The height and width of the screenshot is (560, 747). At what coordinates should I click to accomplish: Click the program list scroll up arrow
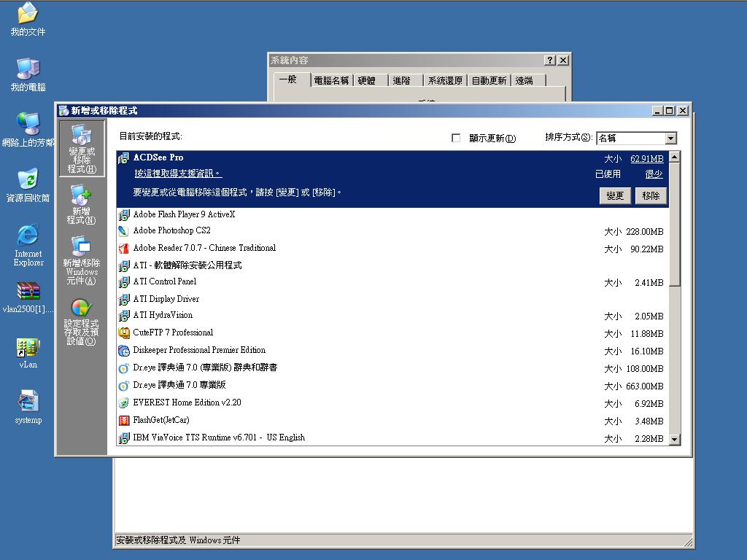[x=675, y=157]
